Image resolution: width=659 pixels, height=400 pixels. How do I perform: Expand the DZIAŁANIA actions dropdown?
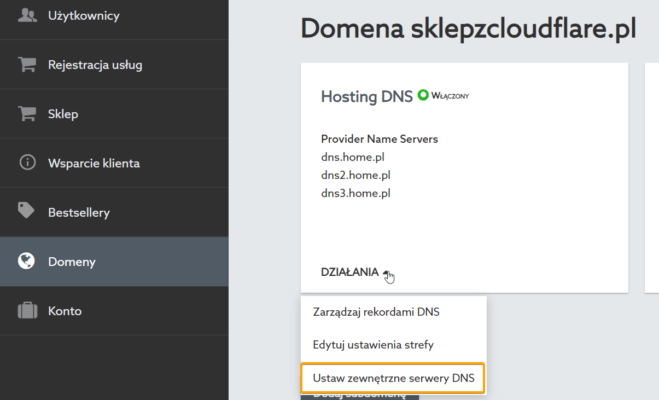(356, 272)
